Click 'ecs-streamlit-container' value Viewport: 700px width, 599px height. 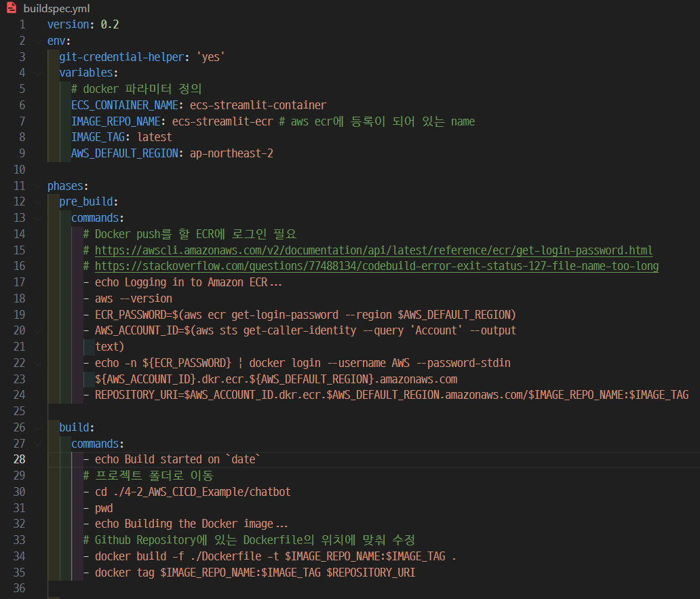point(258,105)
